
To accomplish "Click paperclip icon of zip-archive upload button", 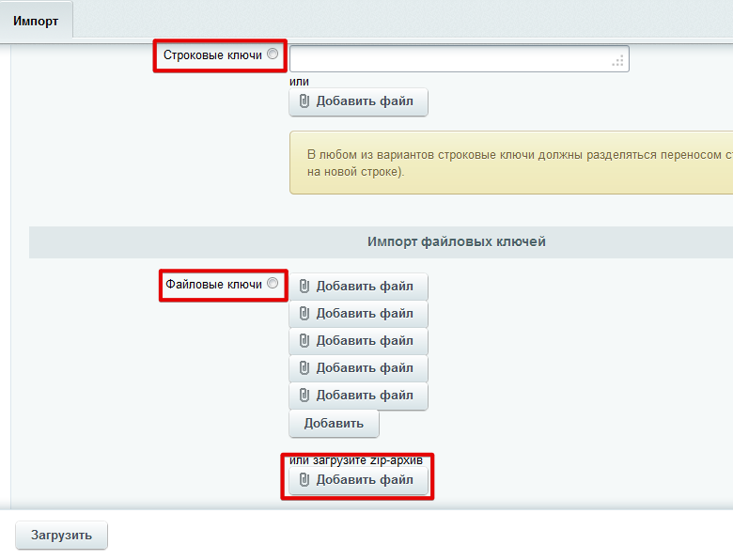I will 304,479.
